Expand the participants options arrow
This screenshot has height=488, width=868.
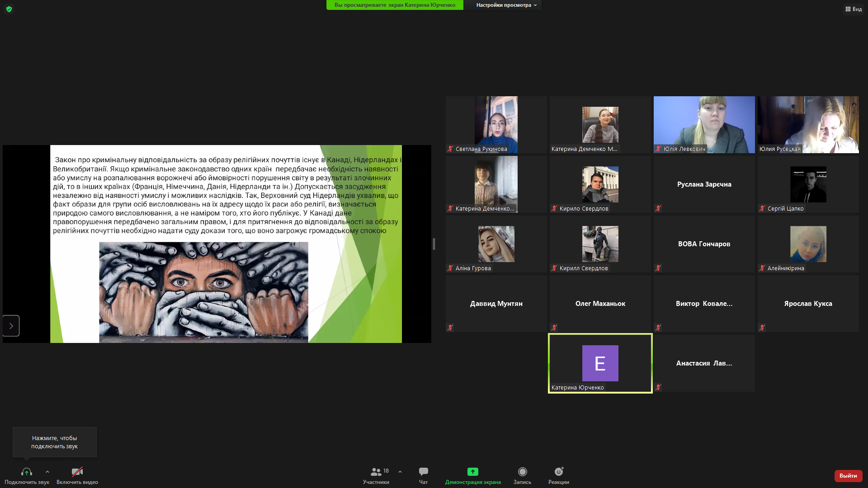[400, 472]
